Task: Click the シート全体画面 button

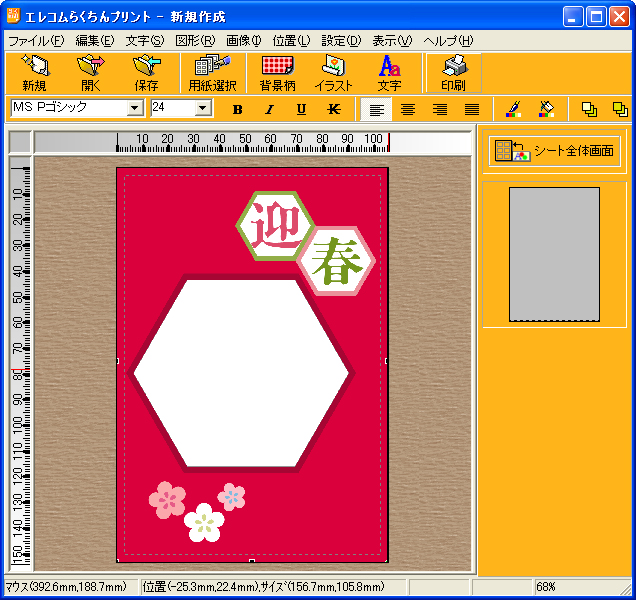Action: pyautogui.click(x=554, y=151)
